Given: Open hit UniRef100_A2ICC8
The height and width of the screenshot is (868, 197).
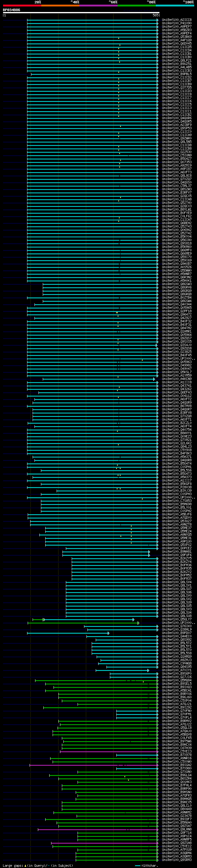Looking at the screenshot, I should click(177, 20).
